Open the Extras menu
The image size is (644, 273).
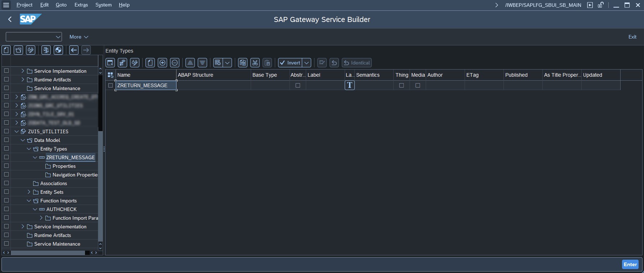click(81, 5)
